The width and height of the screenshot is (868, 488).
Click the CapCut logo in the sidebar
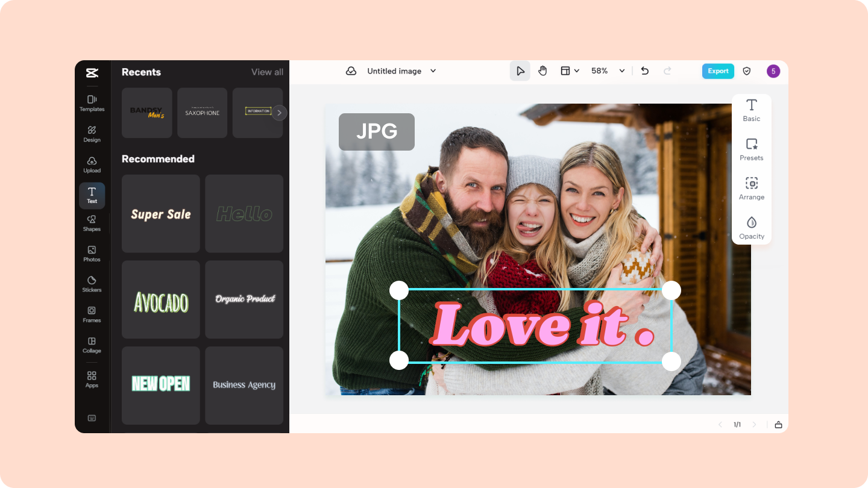[92, 73]
